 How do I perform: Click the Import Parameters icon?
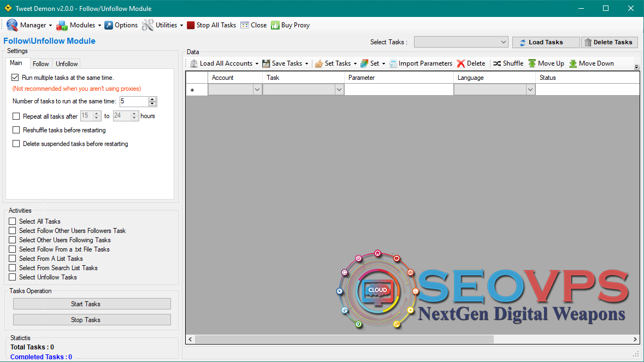tap(393, 63)
